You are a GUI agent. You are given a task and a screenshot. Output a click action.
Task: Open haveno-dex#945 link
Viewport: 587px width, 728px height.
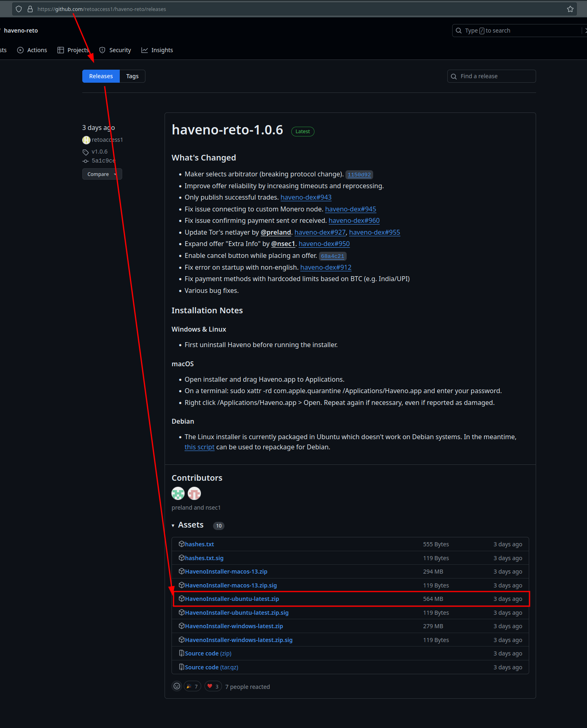pyautogui.click(x=350, y=209)
